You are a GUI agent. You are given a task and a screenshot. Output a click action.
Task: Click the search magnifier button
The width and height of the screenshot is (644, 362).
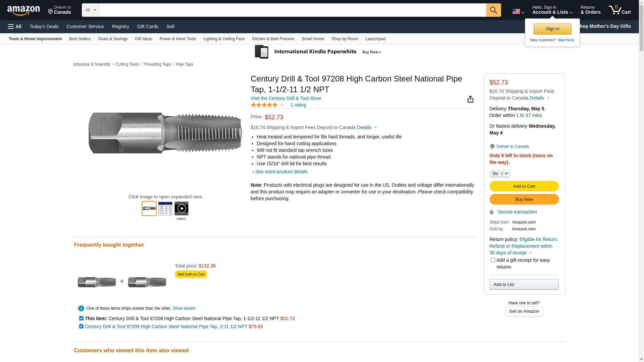click(x=493, y=10)
